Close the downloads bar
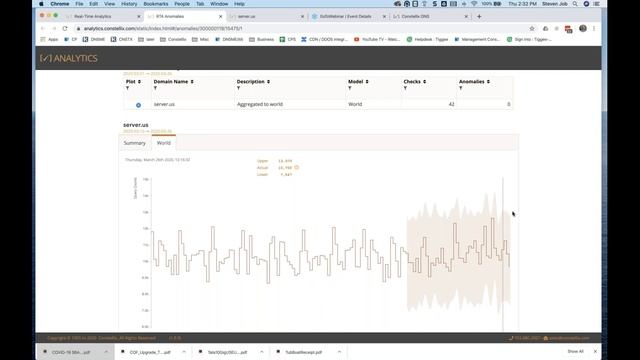The width and height of the screenshot is (640, 360). pyautogui.click(x=595, y=351)
